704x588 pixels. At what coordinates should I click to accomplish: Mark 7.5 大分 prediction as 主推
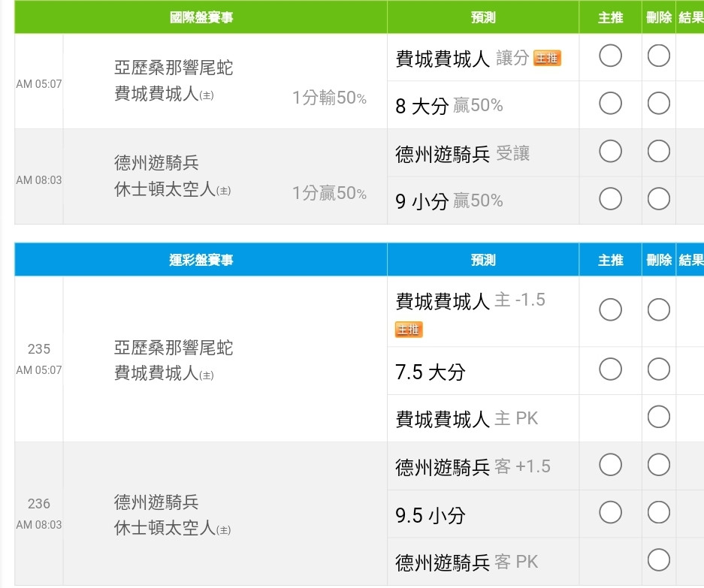610,369
